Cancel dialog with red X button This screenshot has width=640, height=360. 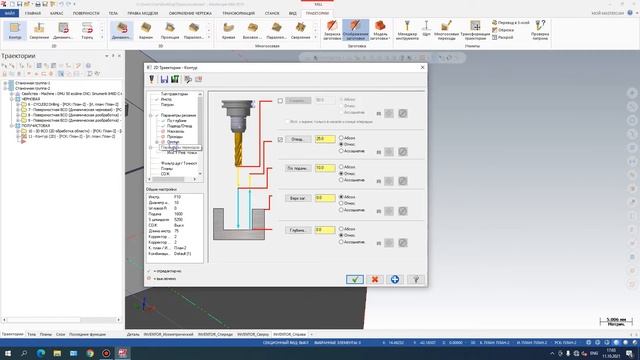point(375,279)
